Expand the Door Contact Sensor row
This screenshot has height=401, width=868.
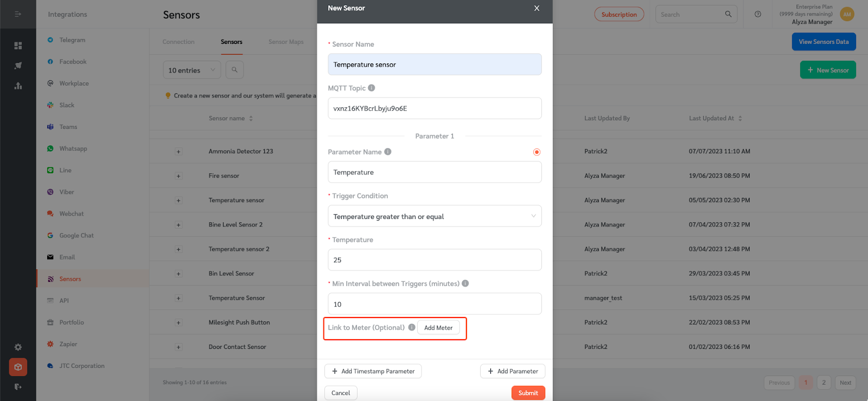tap(178, 347)
